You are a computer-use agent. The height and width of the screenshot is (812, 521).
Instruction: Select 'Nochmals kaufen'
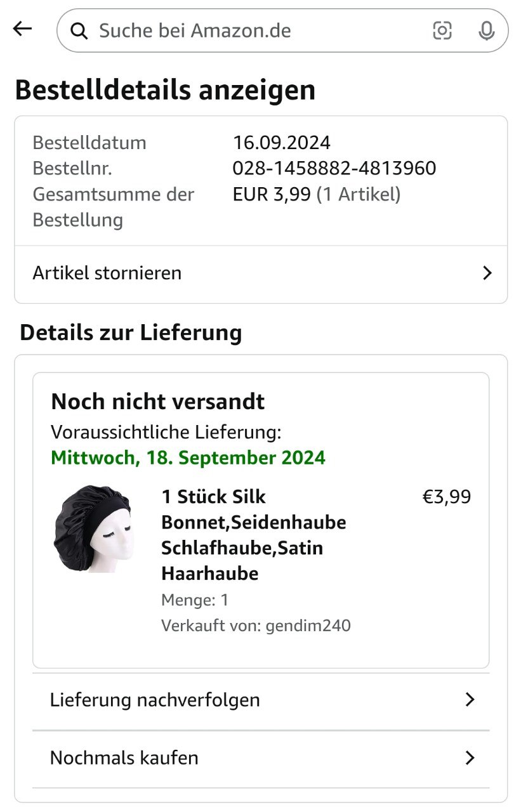click(x=124, y=757)
